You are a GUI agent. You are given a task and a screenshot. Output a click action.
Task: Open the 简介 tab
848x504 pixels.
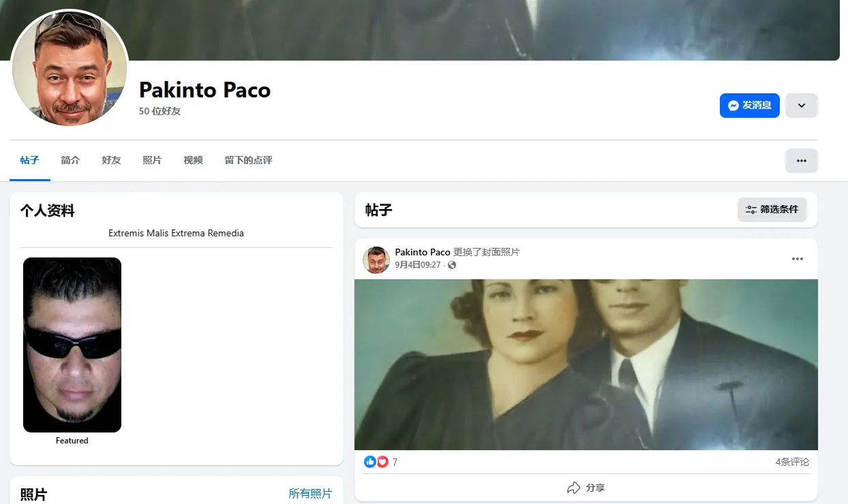(x=70, y=160)
